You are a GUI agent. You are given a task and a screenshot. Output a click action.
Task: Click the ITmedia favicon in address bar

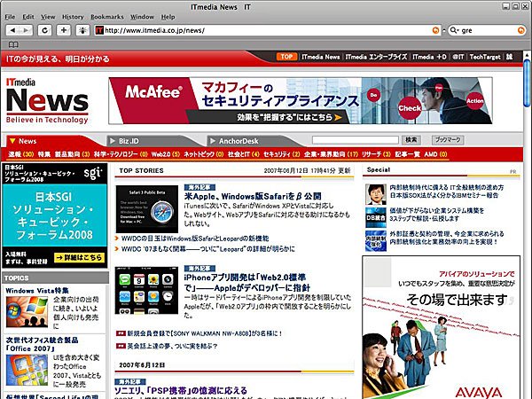point(99,30)
